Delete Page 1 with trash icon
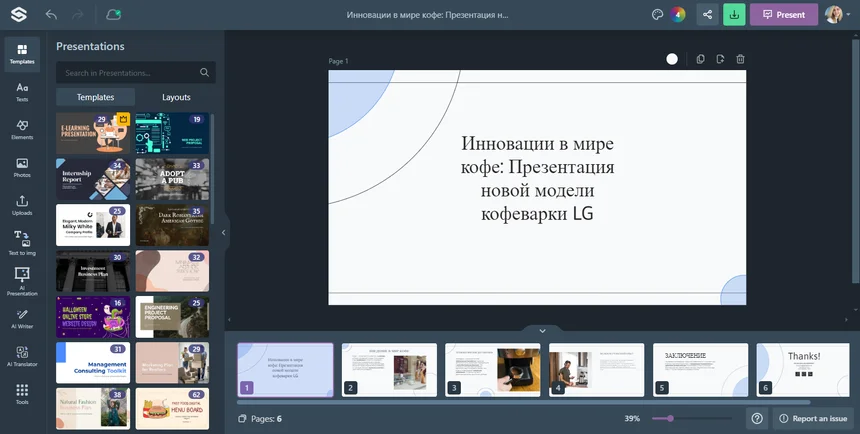 (x=740, y=59)
